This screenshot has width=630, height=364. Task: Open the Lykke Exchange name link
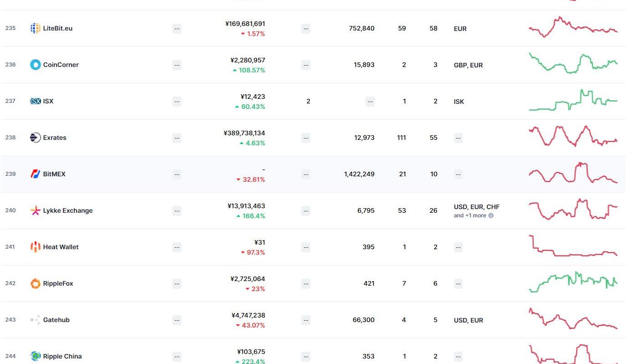67,210
